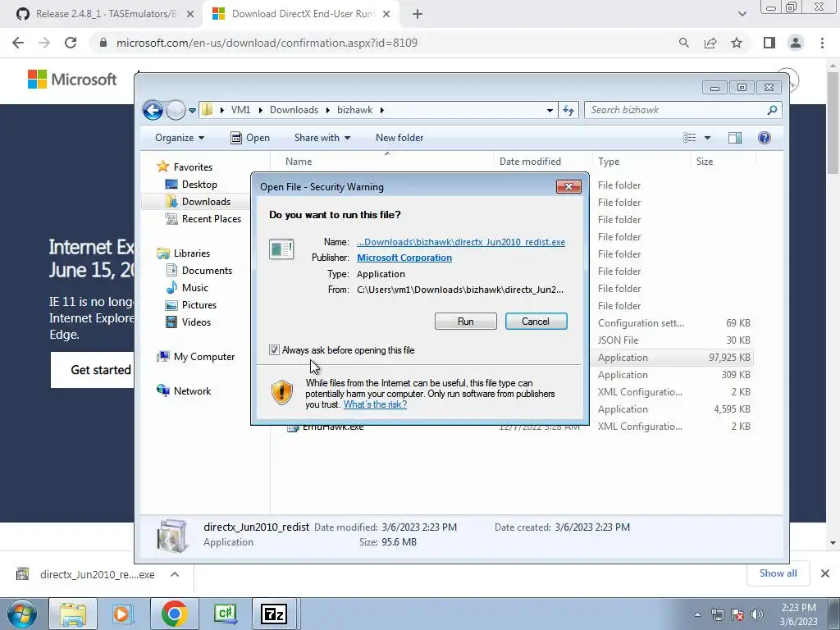
Task: Launch media player from the taskbar
Action: (x=123, y=614)
